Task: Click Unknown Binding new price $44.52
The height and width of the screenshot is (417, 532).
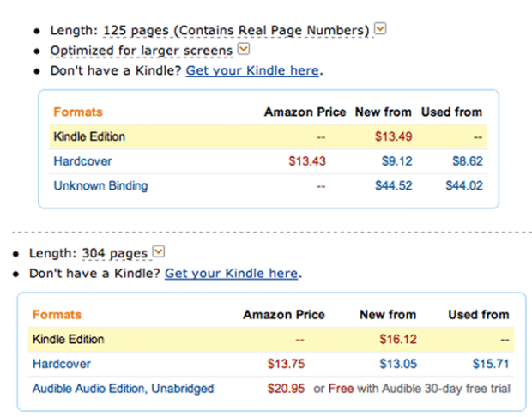Action: tap(393, 185)
